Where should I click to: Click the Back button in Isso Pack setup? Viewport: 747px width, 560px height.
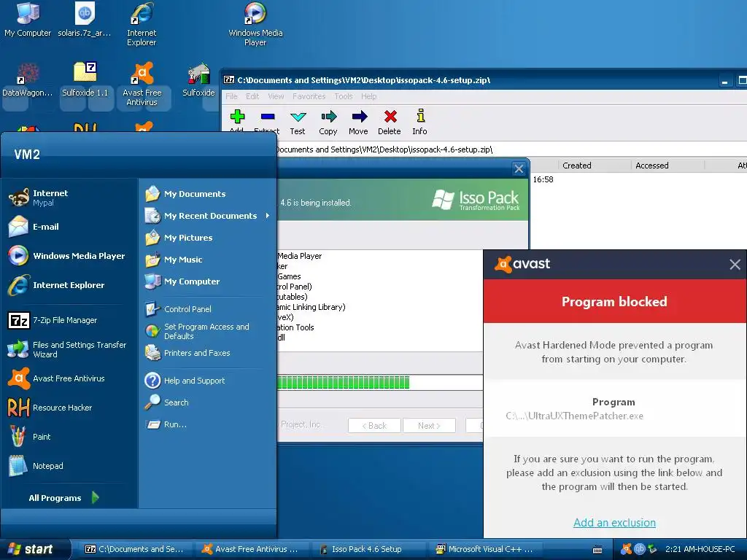click(374, 426)
